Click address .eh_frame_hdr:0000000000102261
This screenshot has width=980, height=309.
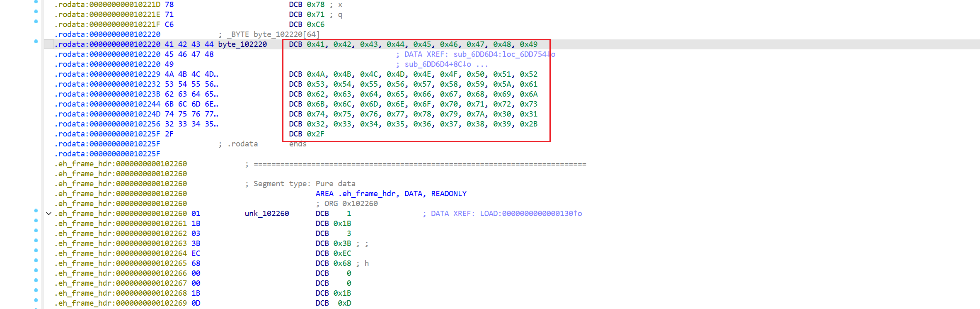[121, 224]
